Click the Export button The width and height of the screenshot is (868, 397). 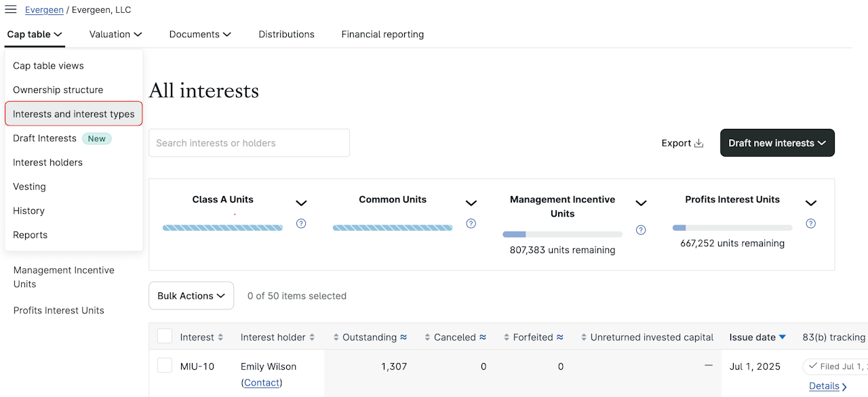tap(682, 143)
